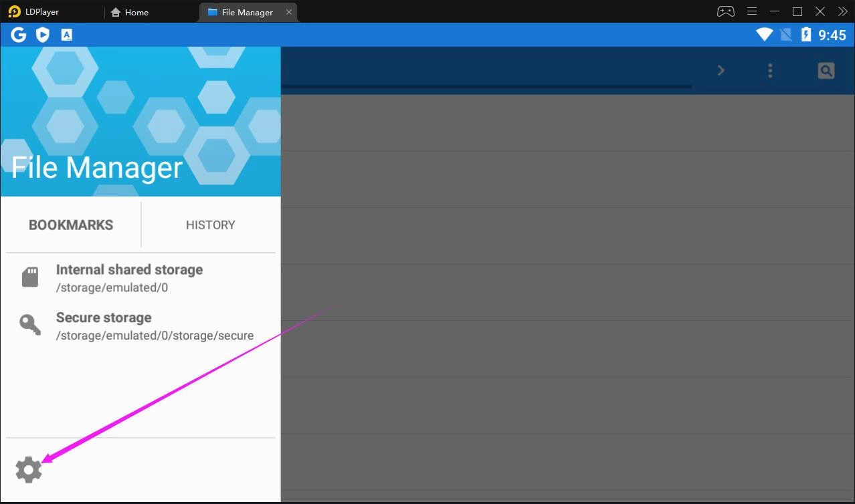Click the clock showing 9:45
Screen dimensions: 855x504
click(x=832, y=34)
